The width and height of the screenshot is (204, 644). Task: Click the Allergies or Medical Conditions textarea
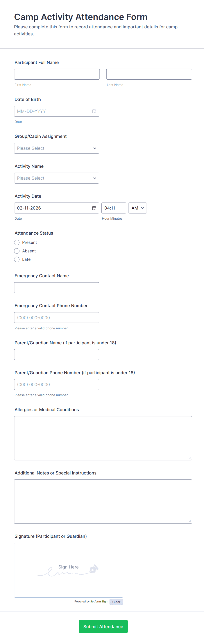tap(103, 438)
